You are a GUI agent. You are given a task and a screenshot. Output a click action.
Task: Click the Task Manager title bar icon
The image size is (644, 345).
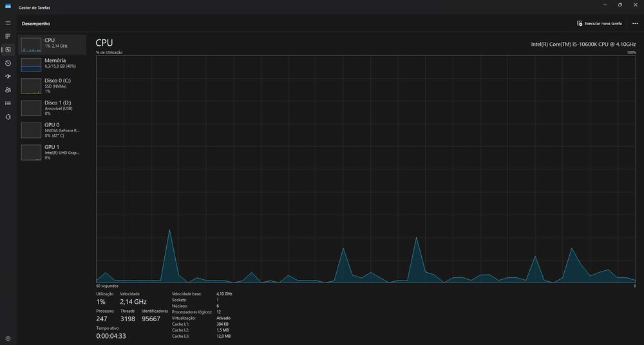[8, 6]
